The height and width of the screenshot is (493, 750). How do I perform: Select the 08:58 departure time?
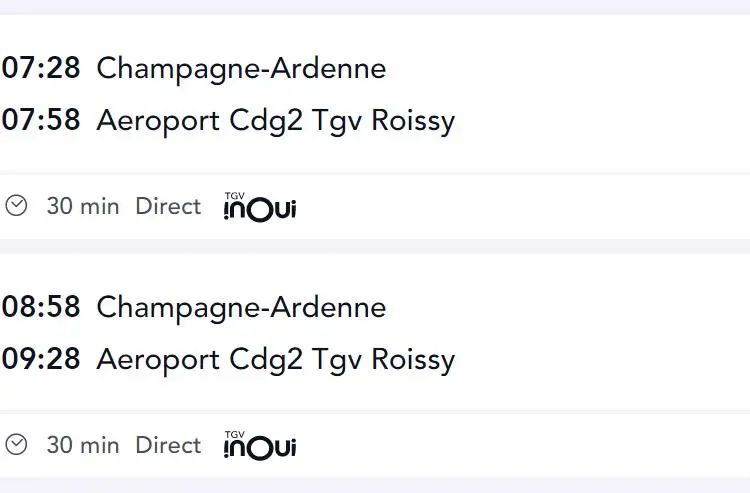tap(41, 307)
